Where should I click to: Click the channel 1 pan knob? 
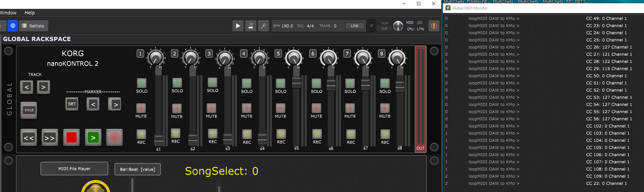tap(156, 58)
